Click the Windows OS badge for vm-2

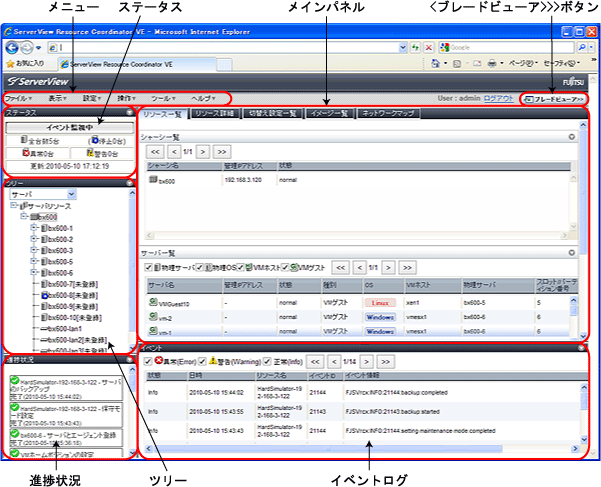(x=380, y=317)
